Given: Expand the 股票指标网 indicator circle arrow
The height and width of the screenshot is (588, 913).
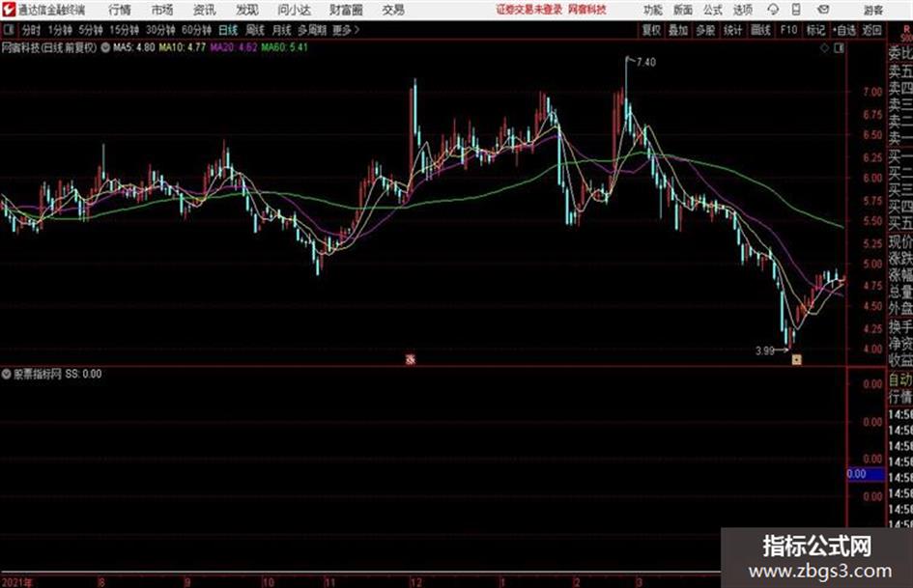Looking at the screenshot, I should [7, 374].
